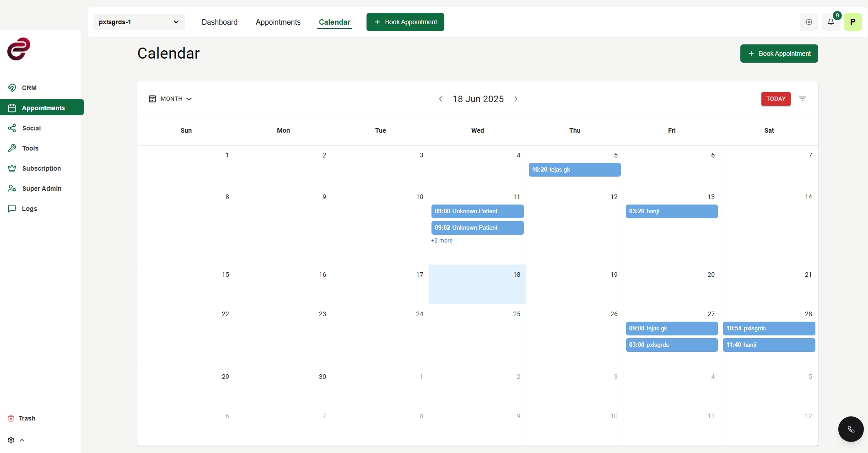Viewport: 868px width, 453px height.
Task: Show the +2 more appointments link
Action: pos(442,241)
